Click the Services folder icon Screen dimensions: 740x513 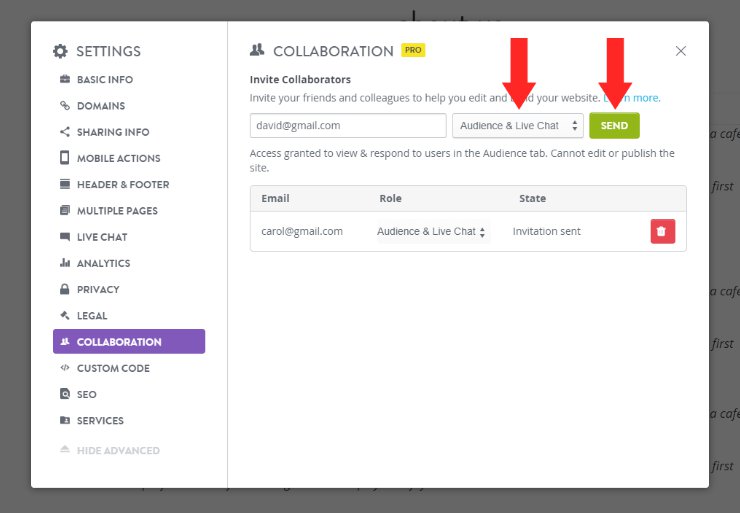click(x=65, y=420)
